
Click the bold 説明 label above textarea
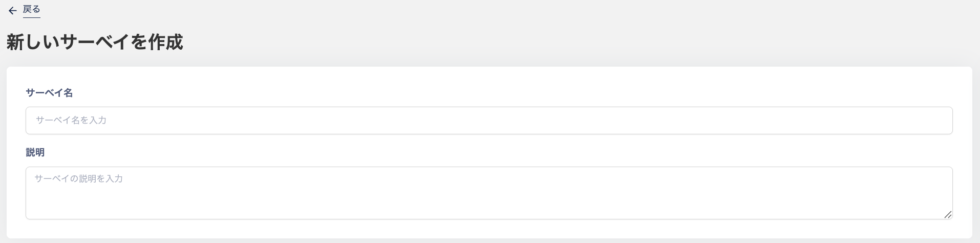[x=35, y=152]
